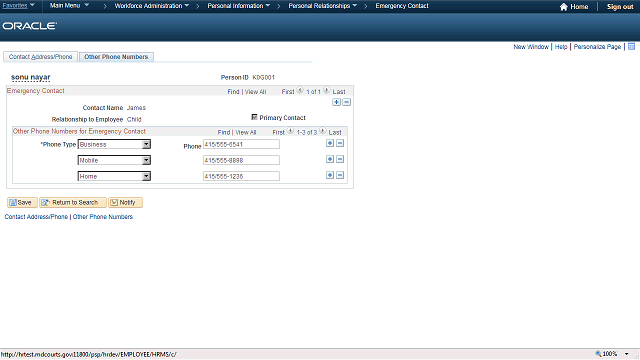This screenshot has width=640, height=360.
Task: Delete the emergency contact row
Action: tap(347, 102)
